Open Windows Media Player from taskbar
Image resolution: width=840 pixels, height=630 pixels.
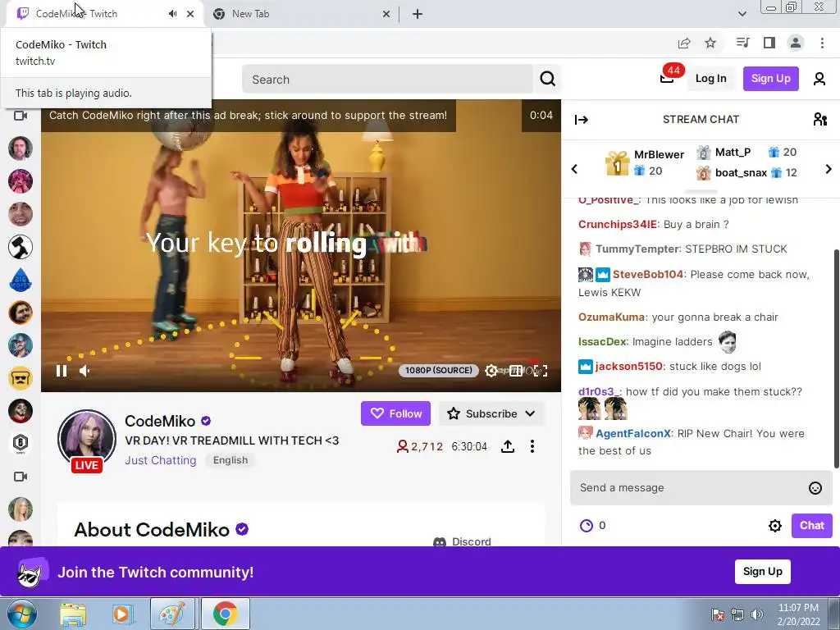pyautogui.click(x=122, y=614)
